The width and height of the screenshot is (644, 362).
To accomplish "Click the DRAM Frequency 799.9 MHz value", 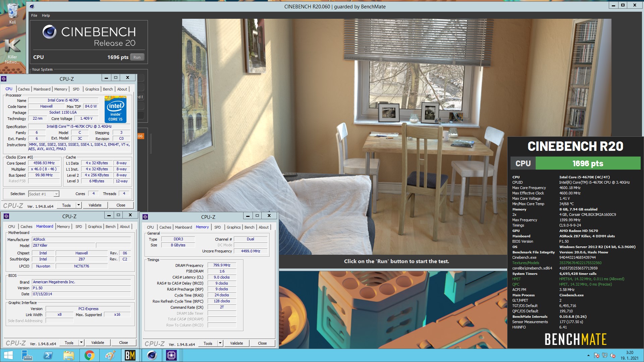I will point(222,265).
